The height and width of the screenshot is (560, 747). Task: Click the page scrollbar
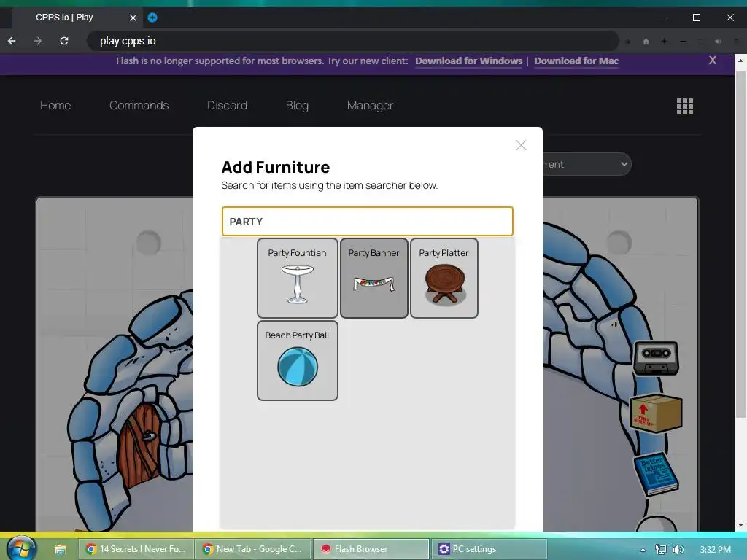point(740,245)
